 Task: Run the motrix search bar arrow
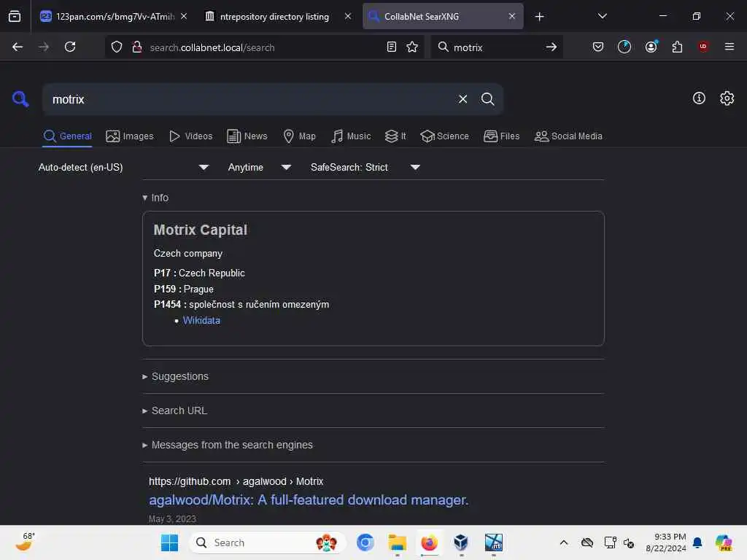click(551, 47)
